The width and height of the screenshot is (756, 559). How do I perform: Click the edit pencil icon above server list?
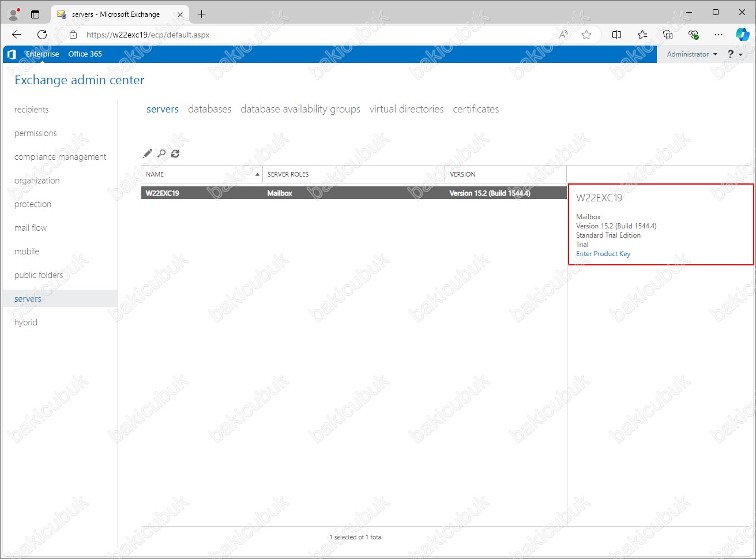click(x=148, y=153)
